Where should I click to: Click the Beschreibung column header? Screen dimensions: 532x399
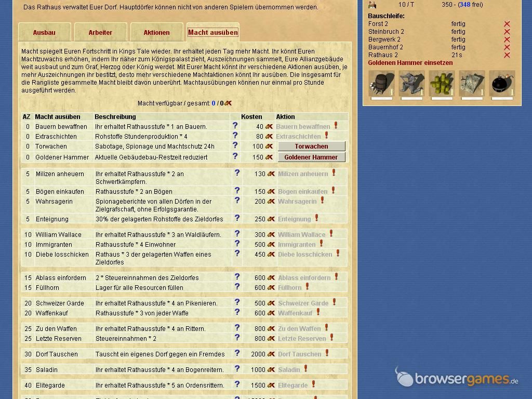coord(115,117)
